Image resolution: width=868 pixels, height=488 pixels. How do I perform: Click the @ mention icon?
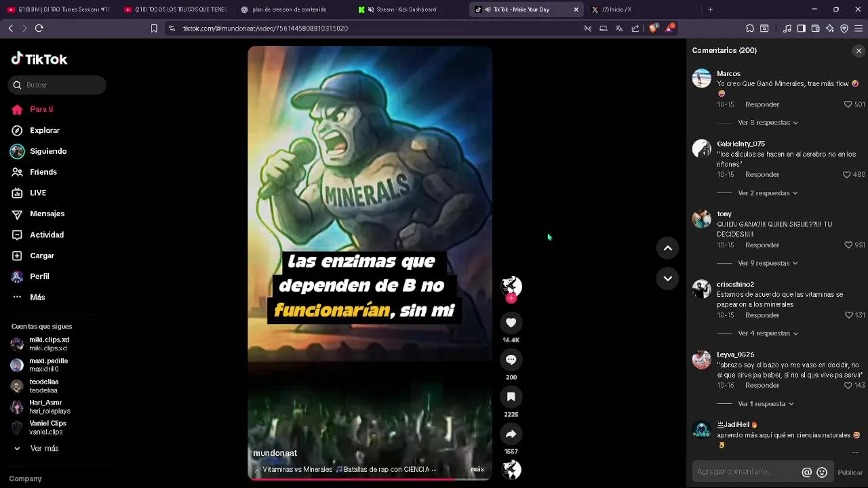tap(807, 472)
